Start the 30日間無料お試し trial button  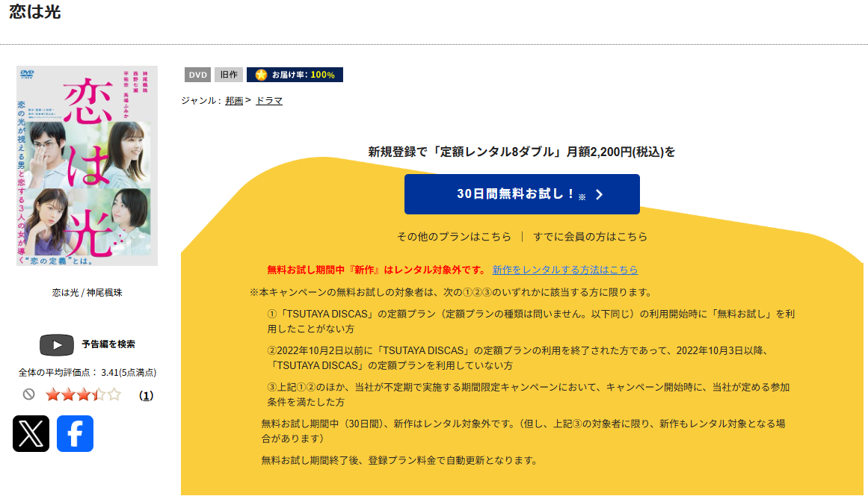pos(522,194)
